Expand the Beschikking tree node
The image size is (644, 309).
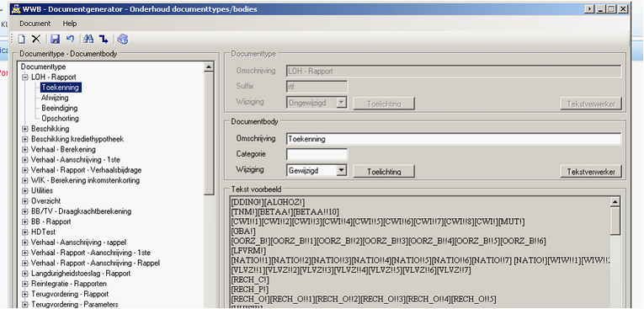pyautogui.click(x=25, y=129)
